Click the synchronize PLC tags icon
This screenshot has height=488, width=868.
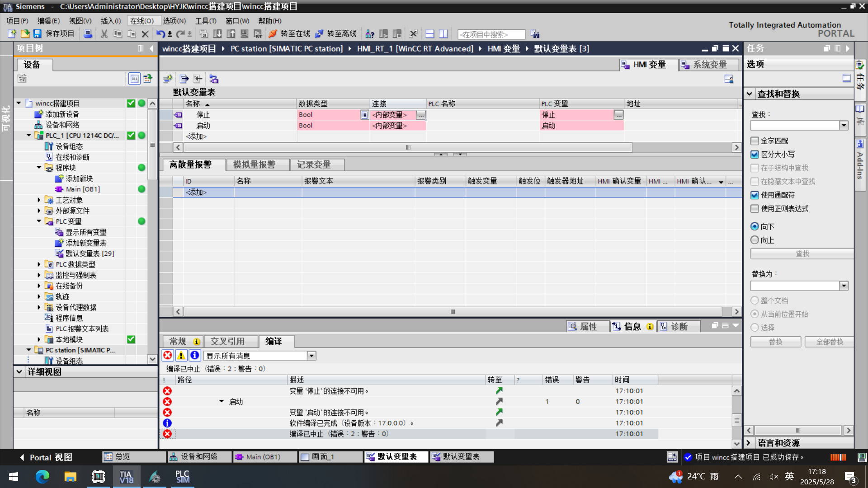(214, 79)
